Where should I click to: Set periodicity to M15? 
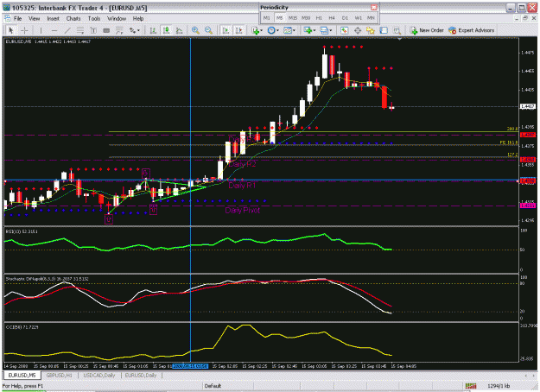coord(293,18)
